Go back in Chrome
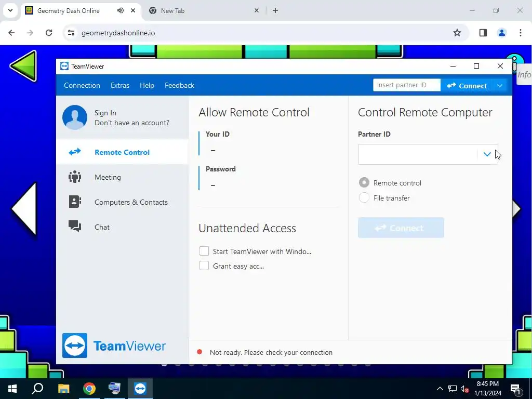The height and width of the screenshot is (399, 532). tap(11, 33)
